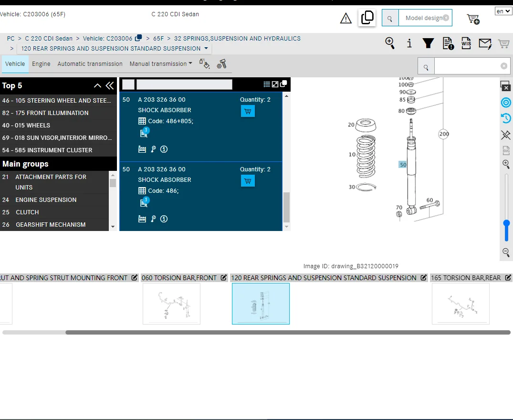Screen dimensions: 513x420
Task: Zoom in the drawing with plus magnifier
Action: pos(506,164)
